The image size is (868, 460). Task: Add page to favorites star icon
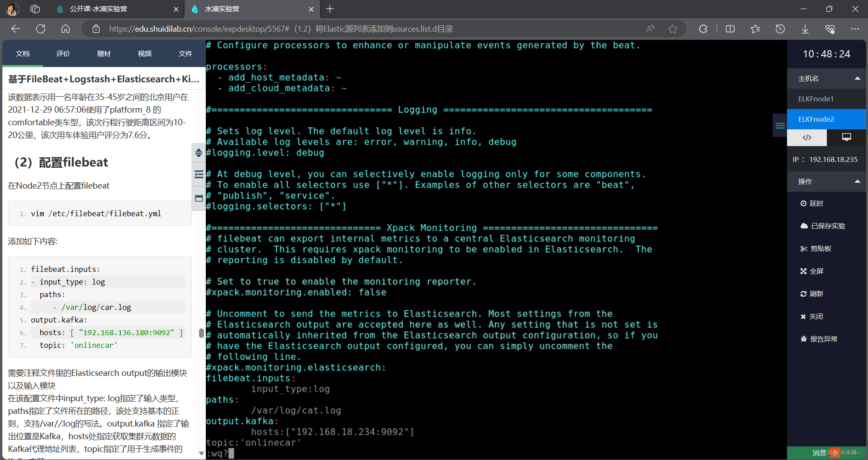click(x=673, y=29)
